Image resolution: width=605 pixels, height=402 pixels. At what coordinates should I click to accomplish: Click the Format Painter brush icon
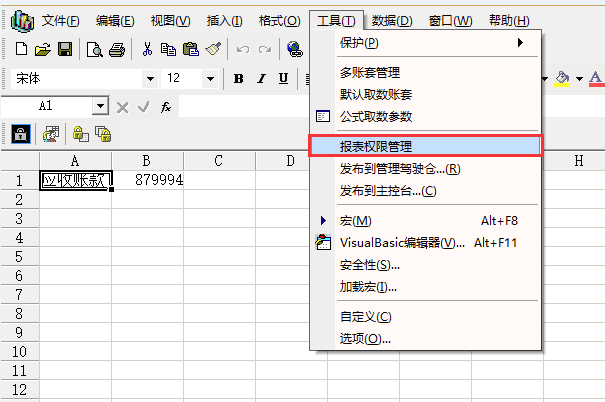coord(212,48)
